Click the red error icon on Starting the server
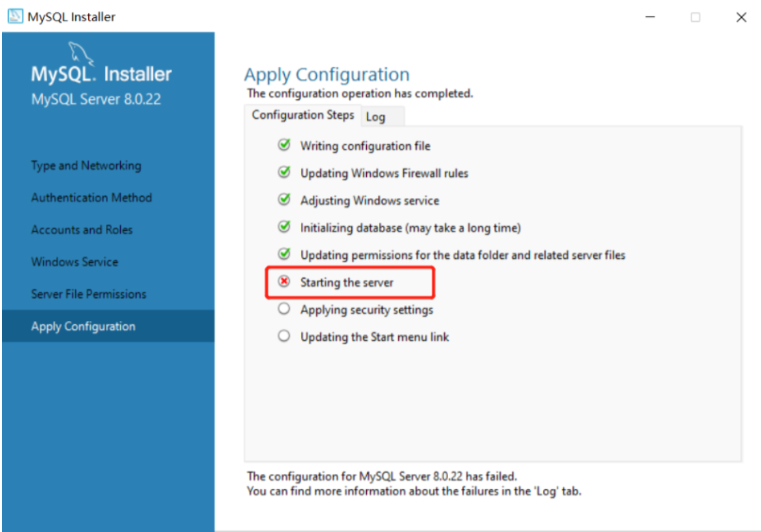The height and width of the screenshot is (532, 761). [x=284, y=281]
